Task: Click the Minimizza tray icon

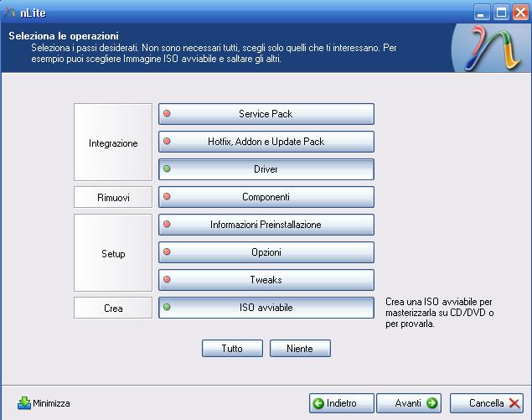Action: pos(24,403)
